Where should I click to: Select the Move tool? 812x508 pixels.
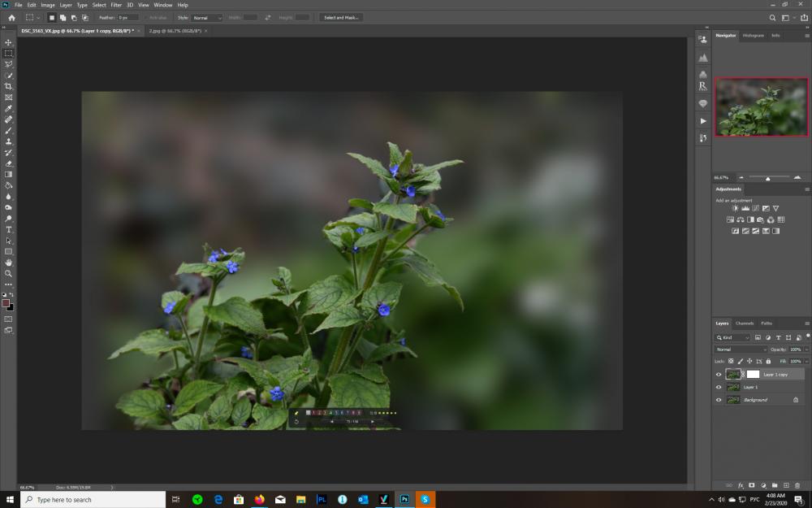pyautogui.click(x=8, y=42)
